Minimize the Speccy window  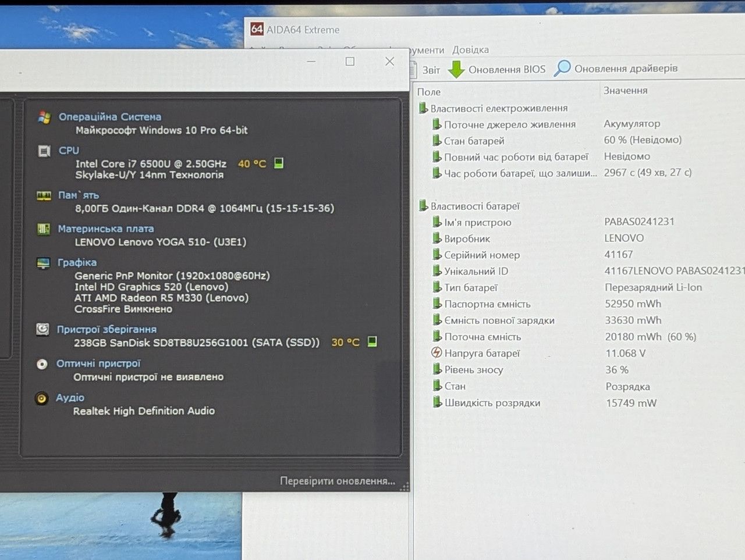[311, 62]
